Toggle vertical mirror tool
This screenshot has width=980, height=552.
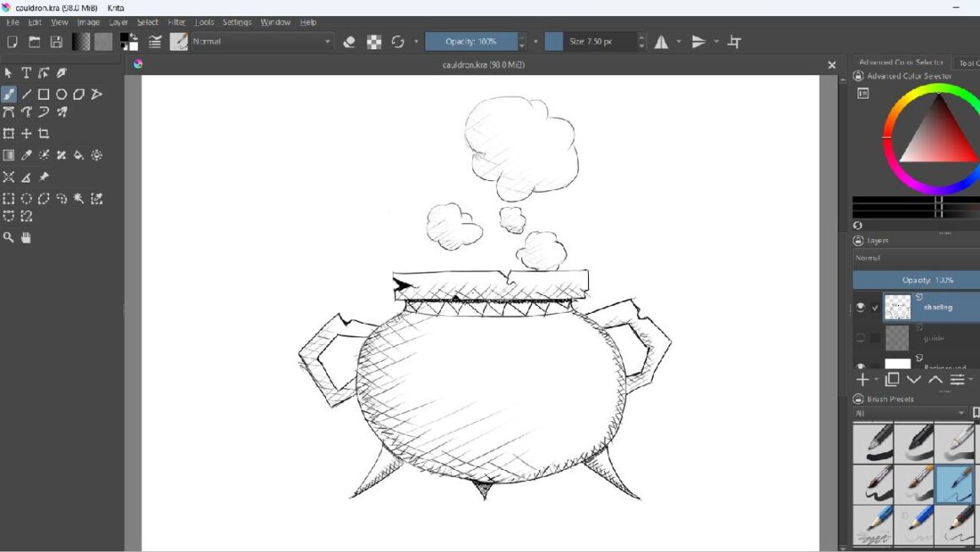(698, 42)
